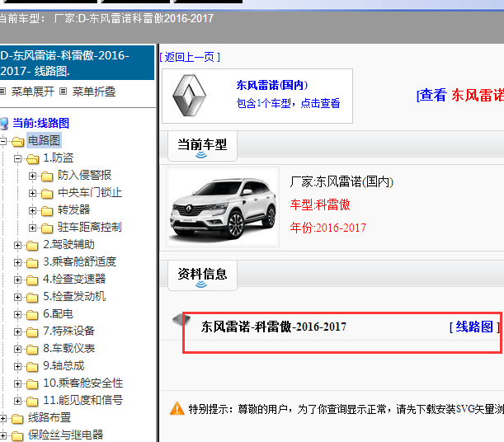Collapse the 1.防盗 tree node
Image resolution: width=504 pixels, height=442 pixels.
click(x=17, y=158)
